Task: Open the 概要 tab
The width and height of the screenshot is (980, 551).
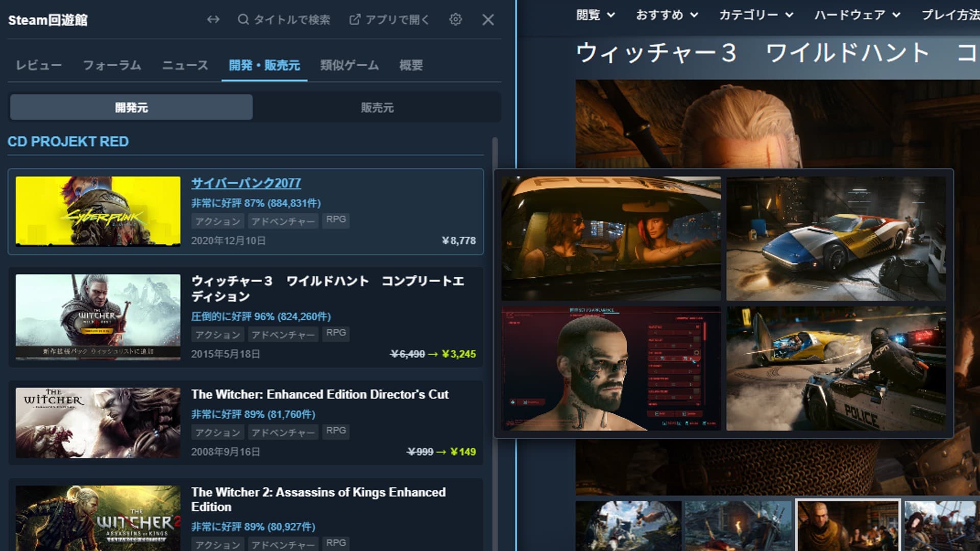Action: point(411,65)
